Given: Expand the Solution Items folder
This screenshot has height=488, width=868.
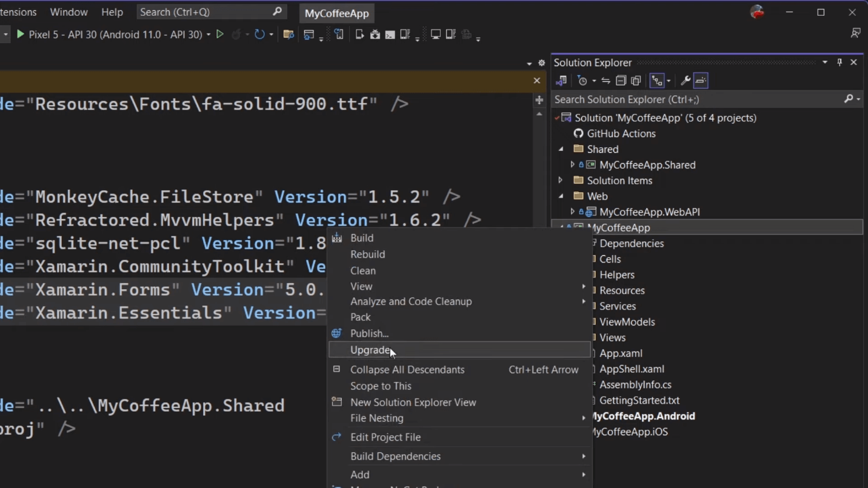Looking at the screenshot, I should [561, 180].
